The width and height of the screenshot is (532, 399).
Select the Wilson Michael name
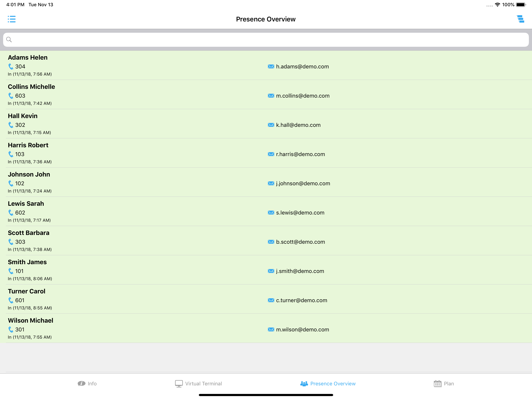(x=31, y=320)
